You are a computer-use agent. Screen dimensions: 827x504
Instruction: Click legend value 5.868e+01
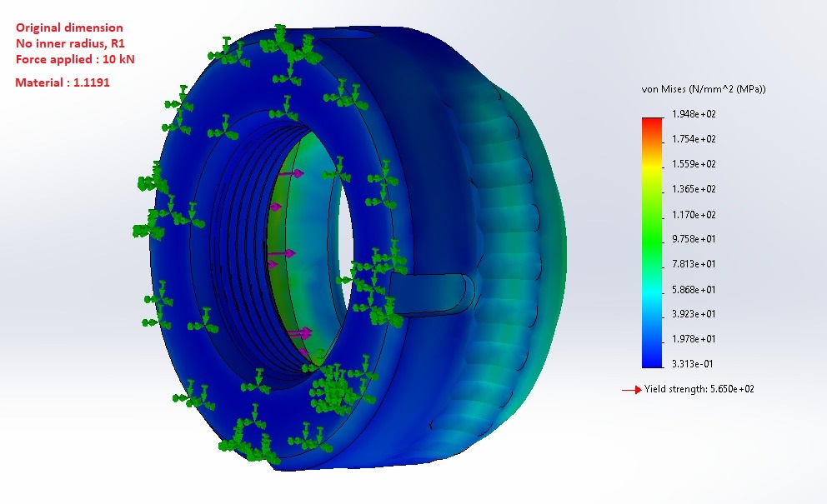pyautogui.click(x=694, y=289)
